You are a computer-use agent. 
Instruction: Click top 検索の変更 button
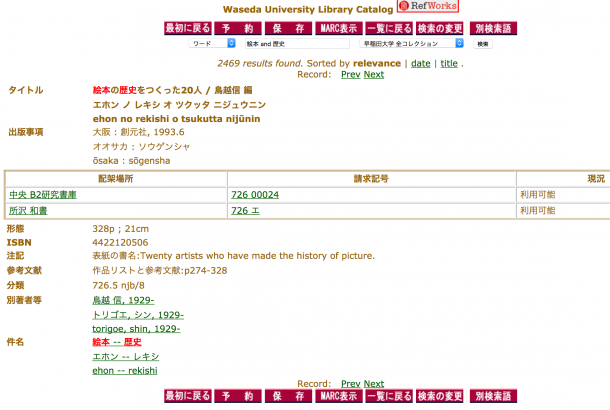(x=440, y=28)
